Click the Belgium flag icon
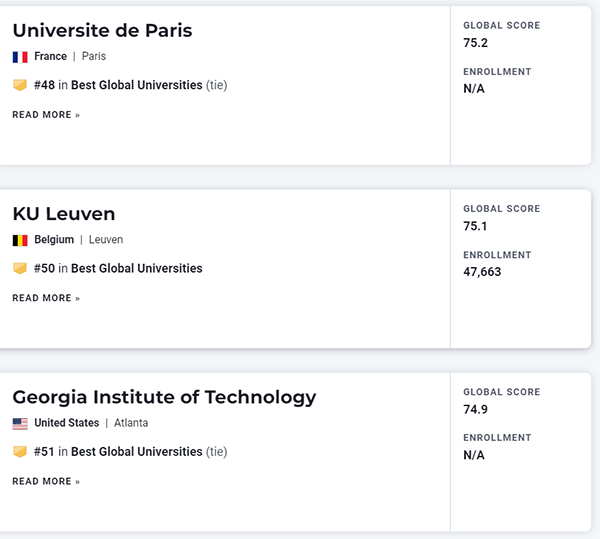 point(20,240)
